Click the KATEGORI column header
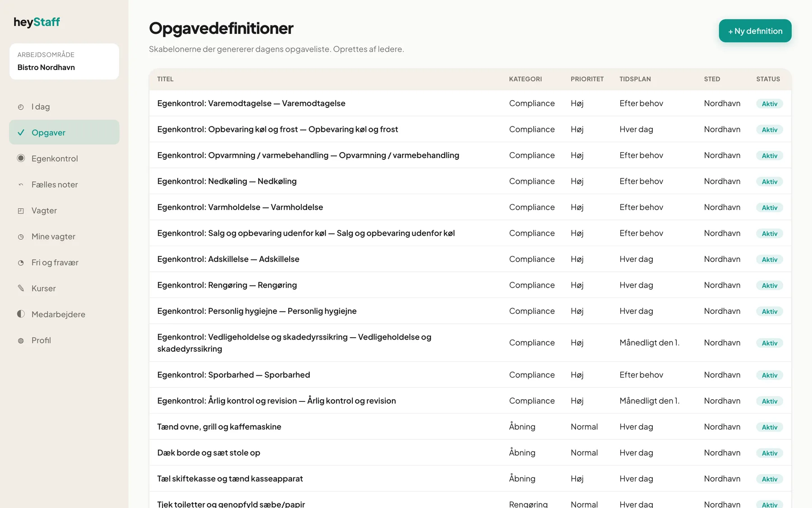Image resolution: width=812 pixels, height=508 pixels. [526, 79]
